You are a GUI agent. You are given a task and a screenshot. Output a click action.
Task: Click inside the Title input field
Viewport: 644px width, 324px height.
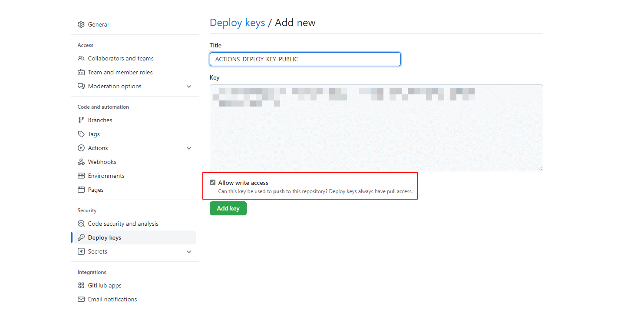coord(305,59)
